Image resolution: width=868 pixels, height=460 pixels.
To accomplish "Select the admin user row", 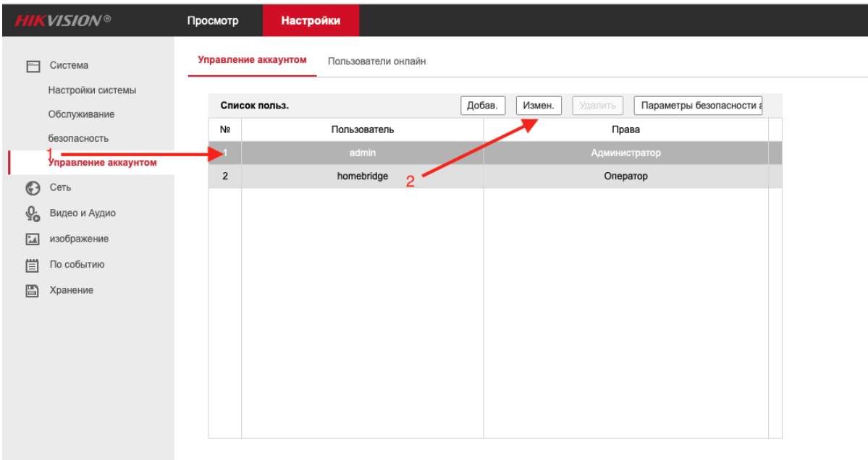I will point(362,153).
